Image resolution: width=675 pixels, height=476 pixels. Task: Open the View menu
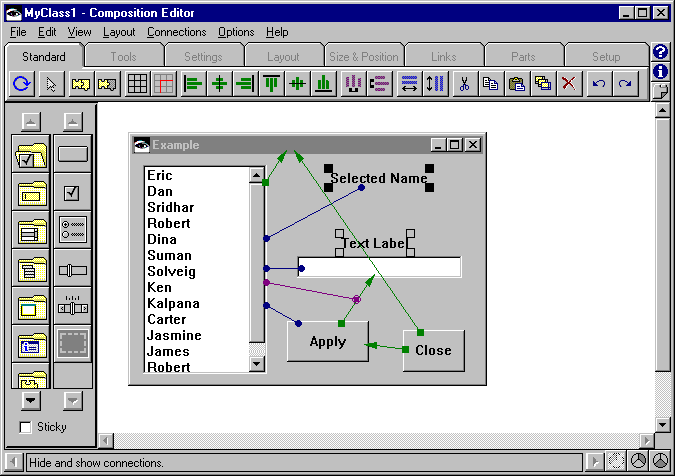pyautogui.click(x=79, y=32)
